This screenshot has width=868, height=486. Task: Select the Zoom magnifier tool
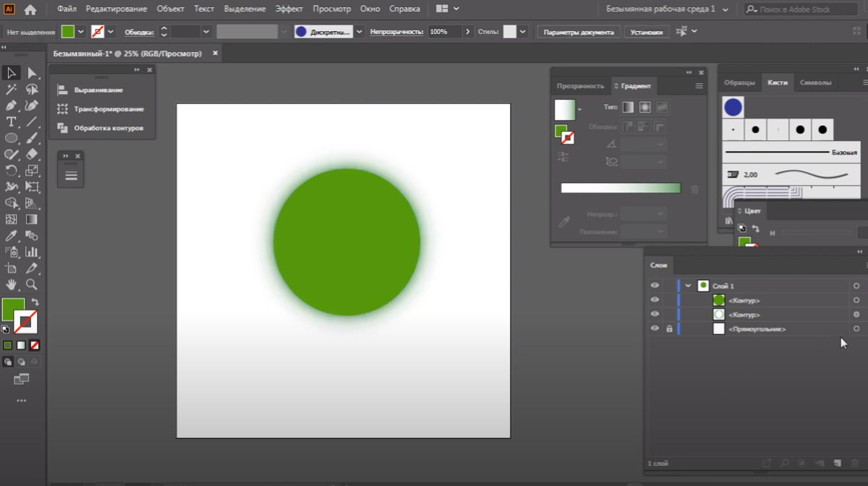pyautogui.click(x=32, y=284)
